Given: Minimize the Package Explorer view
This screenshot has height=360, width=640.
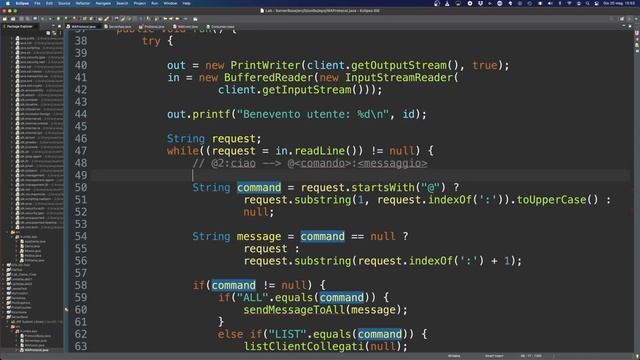Looking at the screenshot, I should coord(53,26).
